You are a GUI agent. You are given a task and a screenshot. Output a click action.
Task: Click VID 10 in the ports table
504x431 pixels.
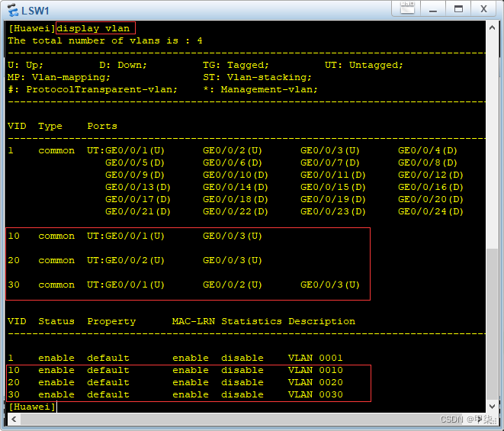(14, 236)
